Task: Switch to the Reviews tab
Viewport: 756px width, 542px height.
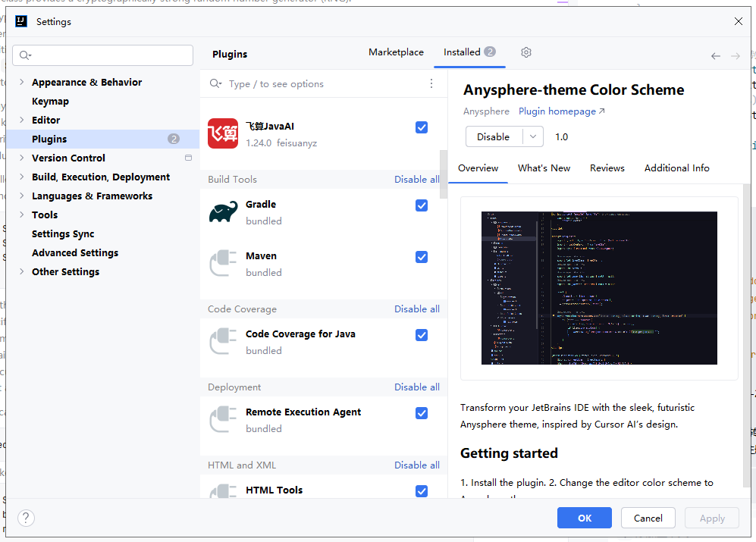Action: click(607, 168)
